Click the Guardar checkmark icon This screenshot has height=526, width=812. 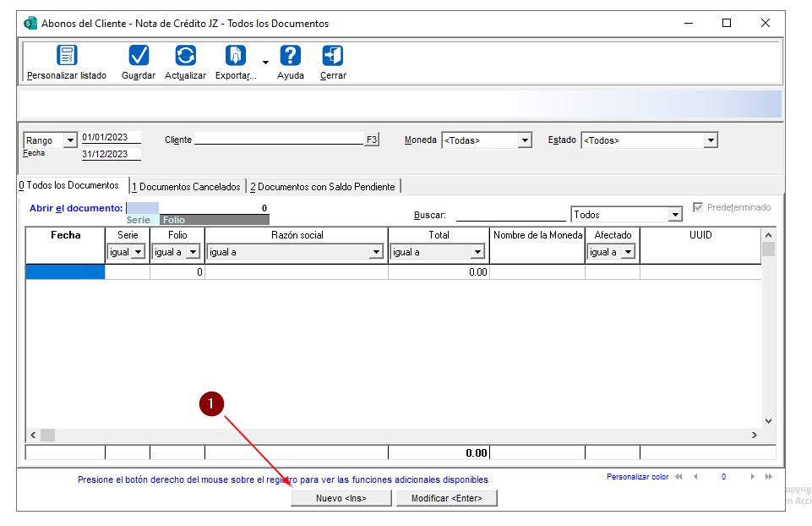[x=139, y=56]
